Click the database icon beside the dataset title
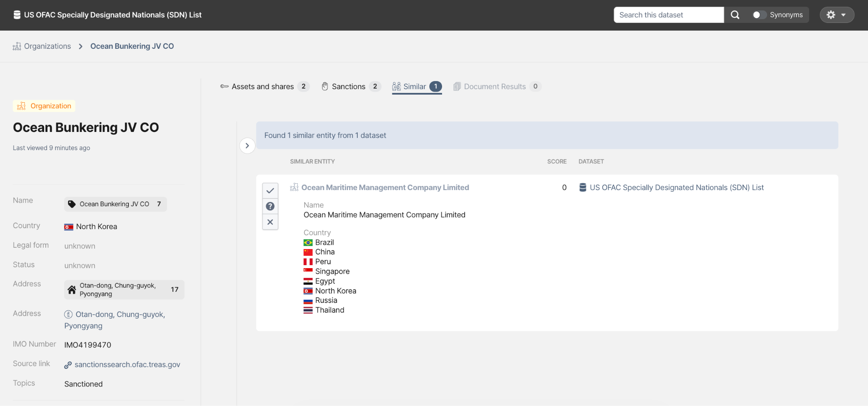This screenshot has width=868, height=406. [x=17, y=15]
